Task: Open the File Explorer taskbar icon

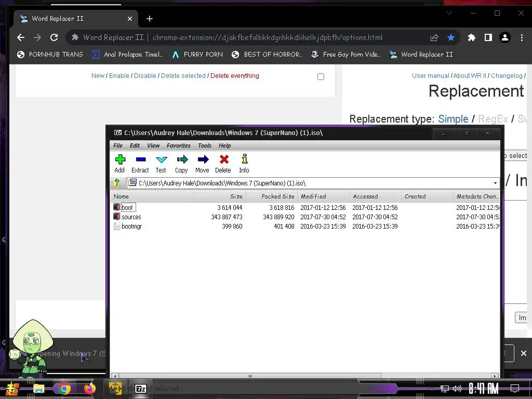Action: click(38, 389)
